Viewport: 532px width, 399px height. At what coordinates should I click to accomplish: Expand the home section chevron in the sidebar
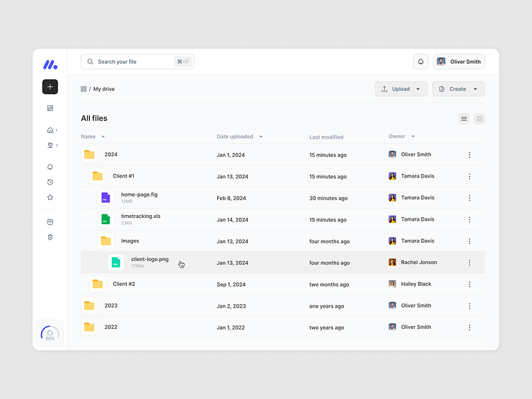coord(57,130)
